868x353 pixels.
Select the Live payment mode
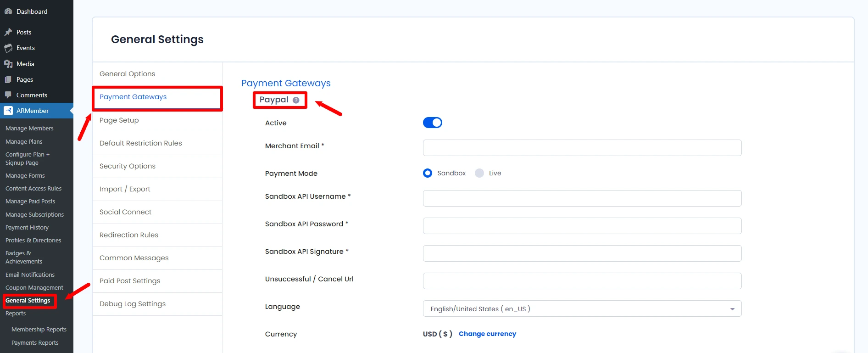pos(479,173)
